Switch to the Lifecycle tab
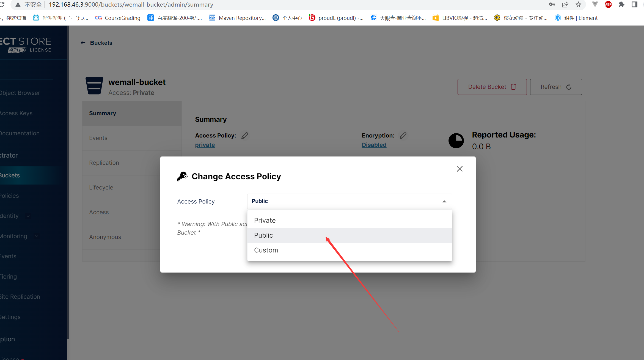The image size is (644, 360). (101, 188)
